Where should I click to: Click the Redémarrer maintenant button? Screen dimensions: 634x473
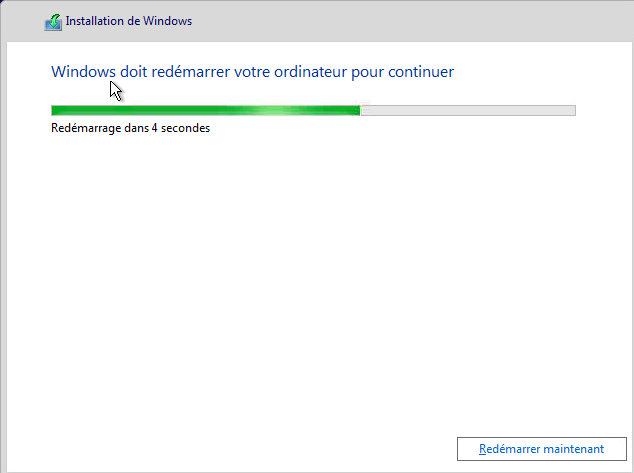pos(541,449)
